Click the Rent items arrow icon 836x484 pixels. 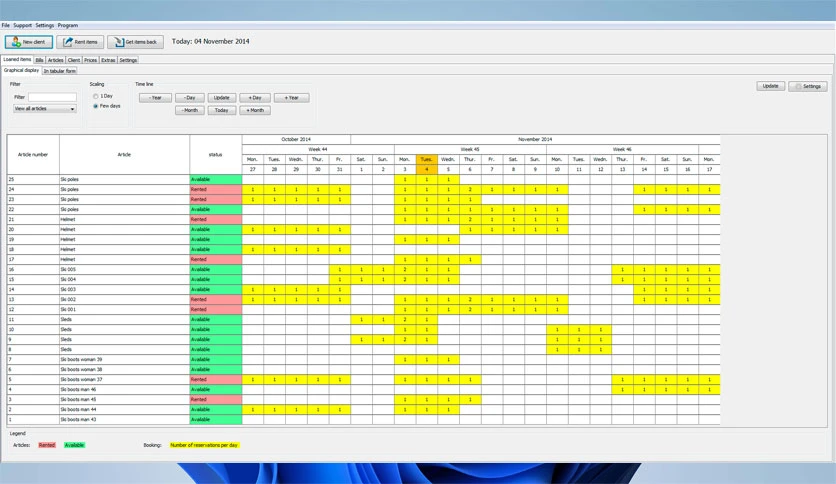(68, 42)
